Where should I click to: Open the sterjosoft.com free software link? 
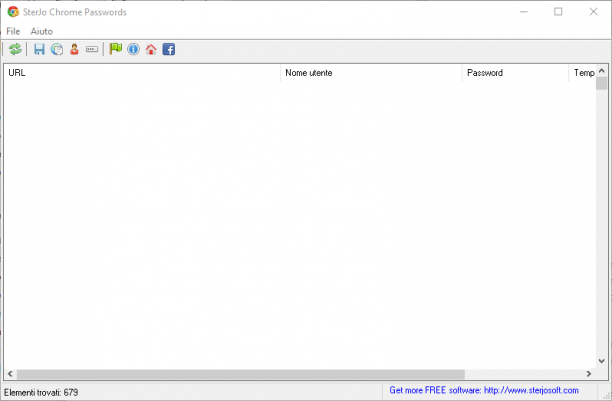[x=484, y=390]
